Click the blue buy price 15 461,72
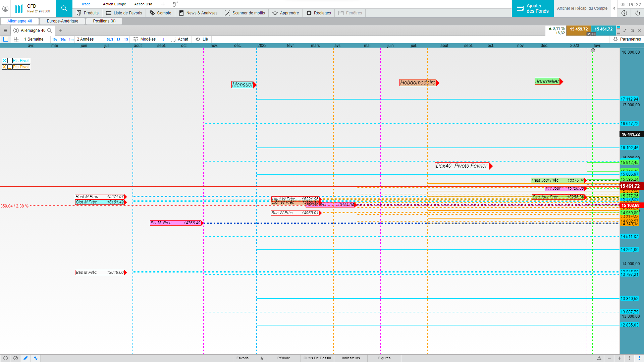Viewport: 644px width, 362px height. tap(603, 29)
